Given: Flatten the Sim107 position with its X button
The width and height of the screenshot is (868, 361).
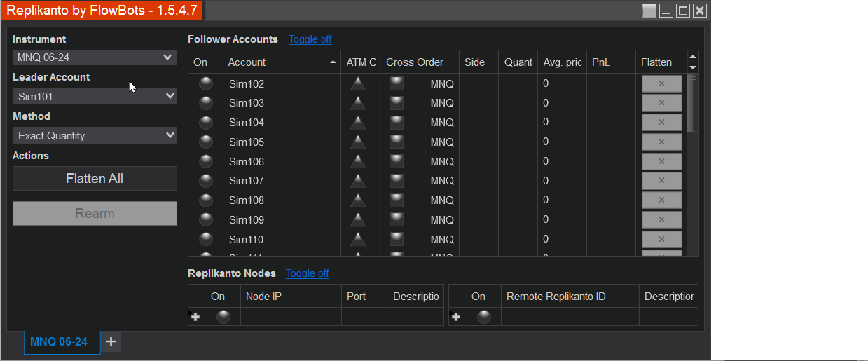Looking at the screenshot, I should (x=661, y=181).
